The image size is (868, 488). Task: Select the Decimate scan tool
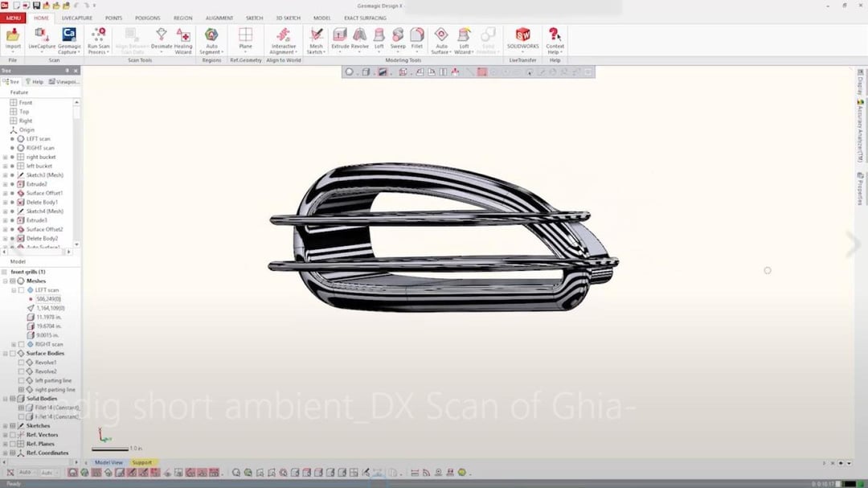point(162,36)
